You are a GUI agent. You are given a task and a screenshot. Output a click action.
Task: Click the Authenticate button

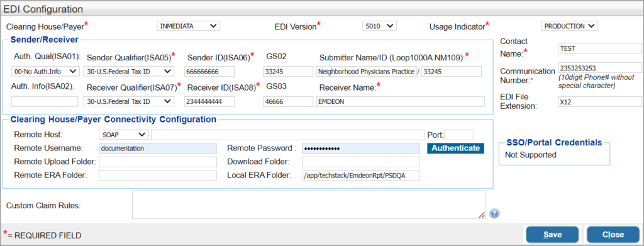(x=456, y=148)
